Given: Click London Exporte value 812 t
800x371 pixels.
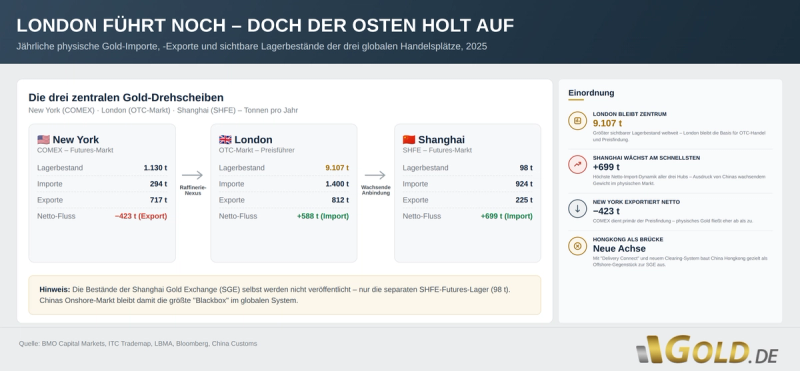Looking at the screenshot, I should click(x=340, y=200).
